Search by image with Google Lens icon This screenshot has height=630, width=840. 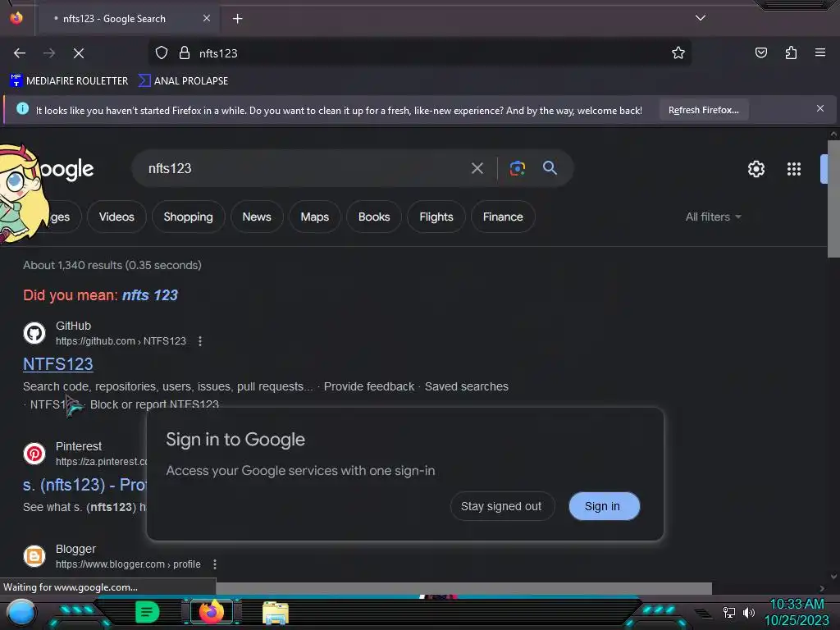(517, 168)
